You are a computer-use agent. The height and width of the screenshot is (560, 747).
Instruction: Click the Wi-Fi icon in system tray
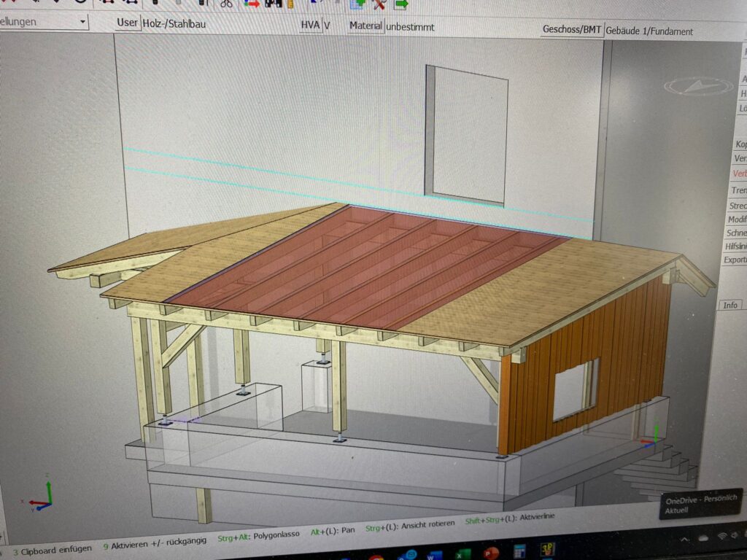click(x=722, y=537)
